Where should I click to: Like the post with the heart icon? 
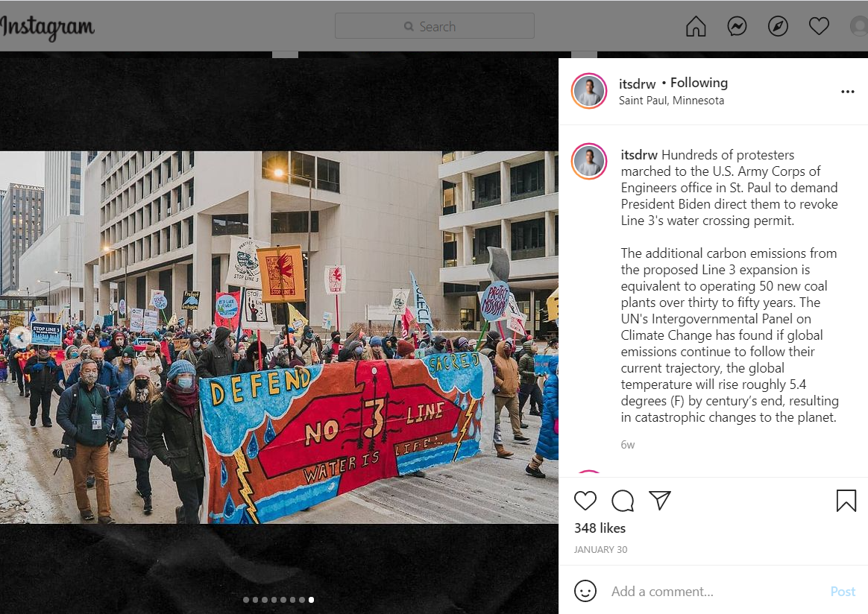coord(585,501)
